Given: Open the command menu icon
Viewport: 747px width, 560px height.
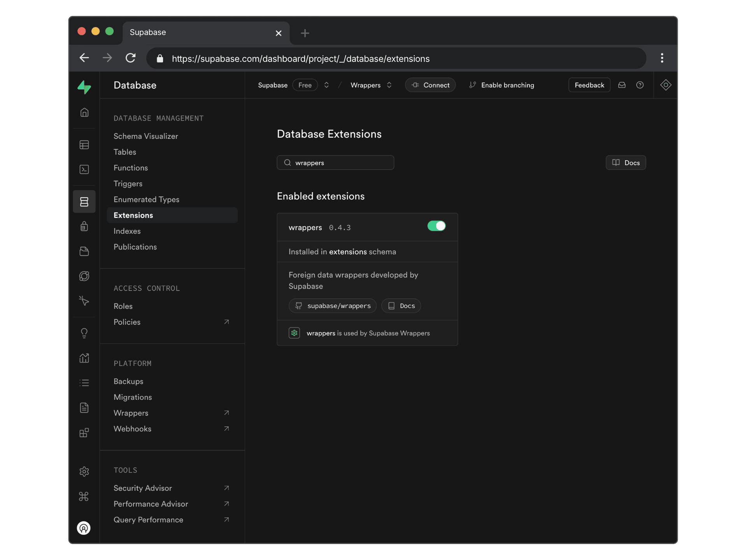Looking at the screenshot, I should [x=84, y=497].
